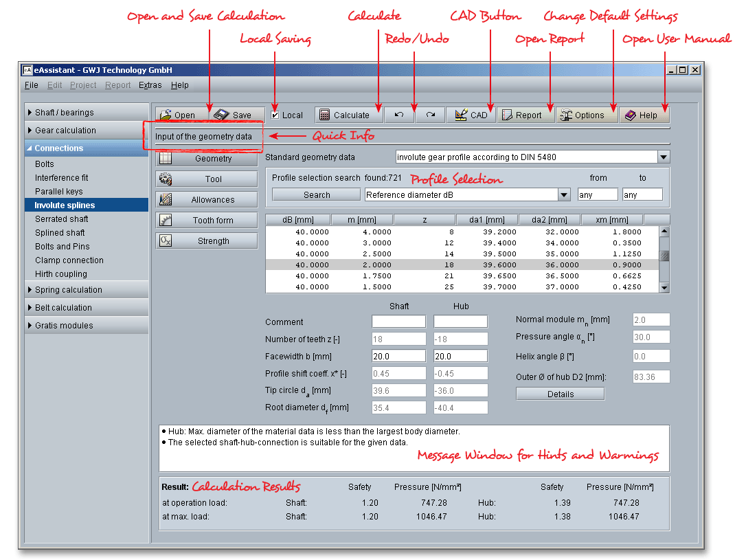
Task: Click the Search button for profile selection
Action: click(317, 195)
